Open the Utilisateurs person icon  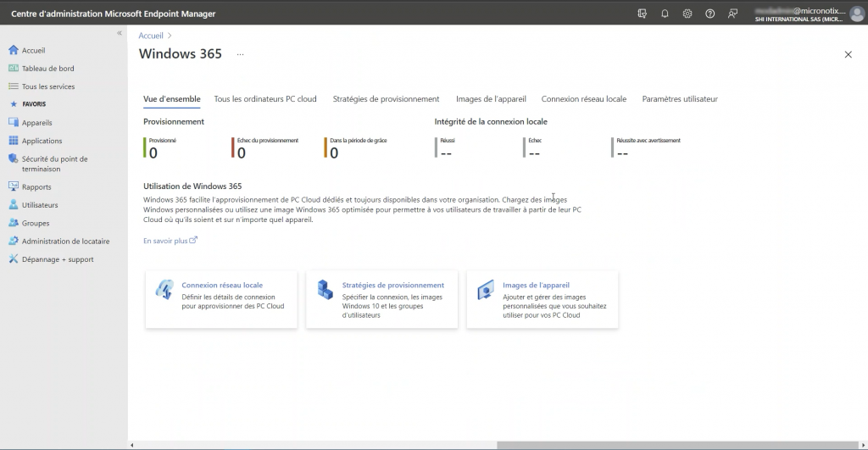pyautogui.click(x=14, y=205)
